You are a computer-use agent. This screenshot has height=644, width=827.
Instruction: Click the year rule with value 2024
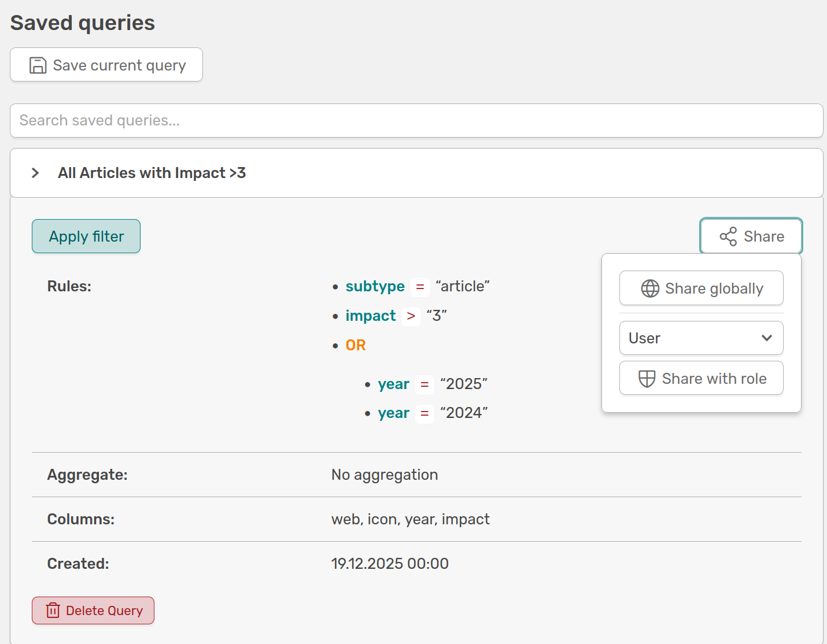click(433, 413)
